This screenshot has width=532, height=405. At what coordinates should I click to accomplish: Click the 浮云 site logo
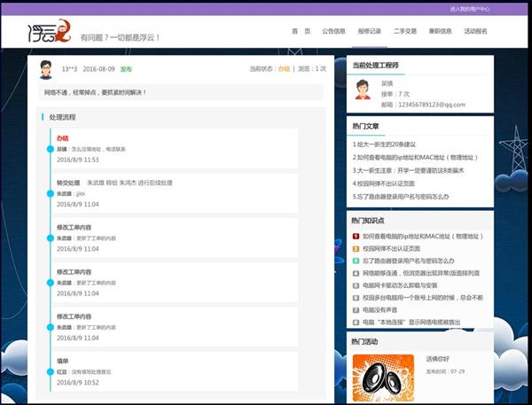pos(50,31)
